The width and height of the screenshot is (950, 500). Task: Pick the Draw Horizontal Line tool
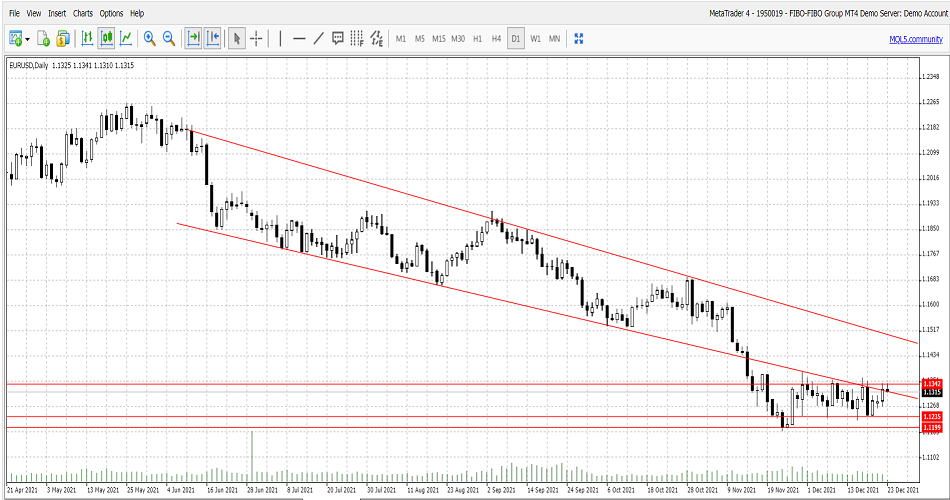pyautogui.click(x=299, y=38)
